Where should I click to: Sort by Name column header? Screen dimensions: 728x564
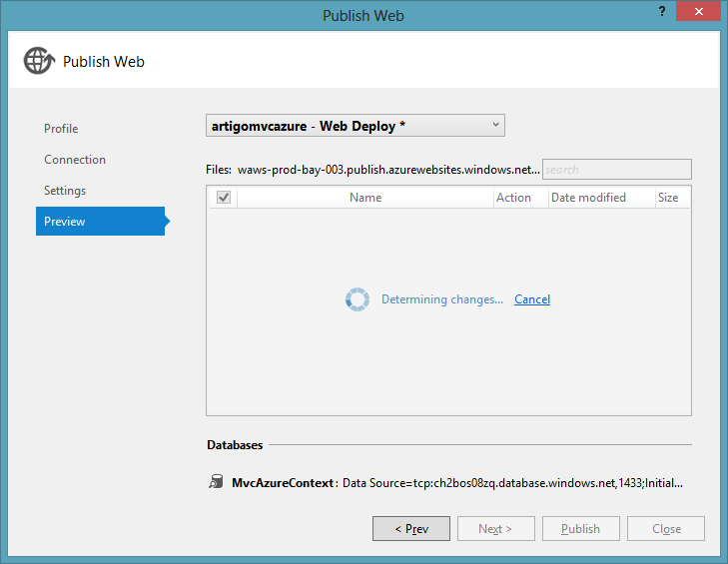point(365,198)
